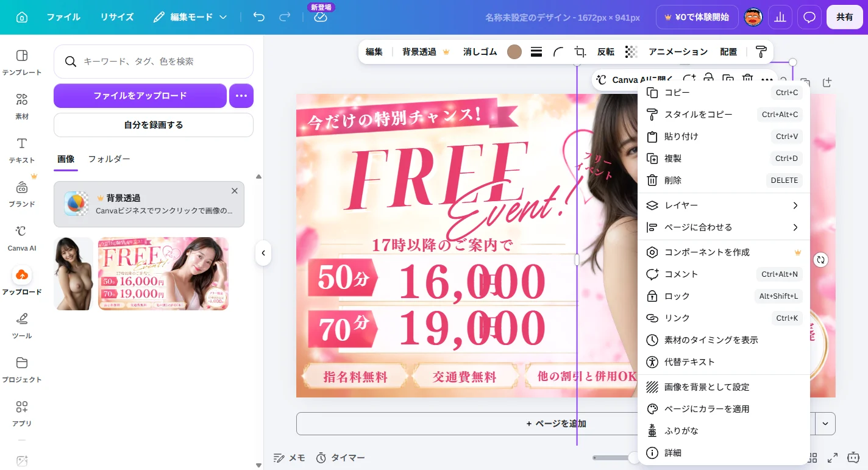
Task: Choose コンポーネントを作成 menu entry
Action: (724, 252)
